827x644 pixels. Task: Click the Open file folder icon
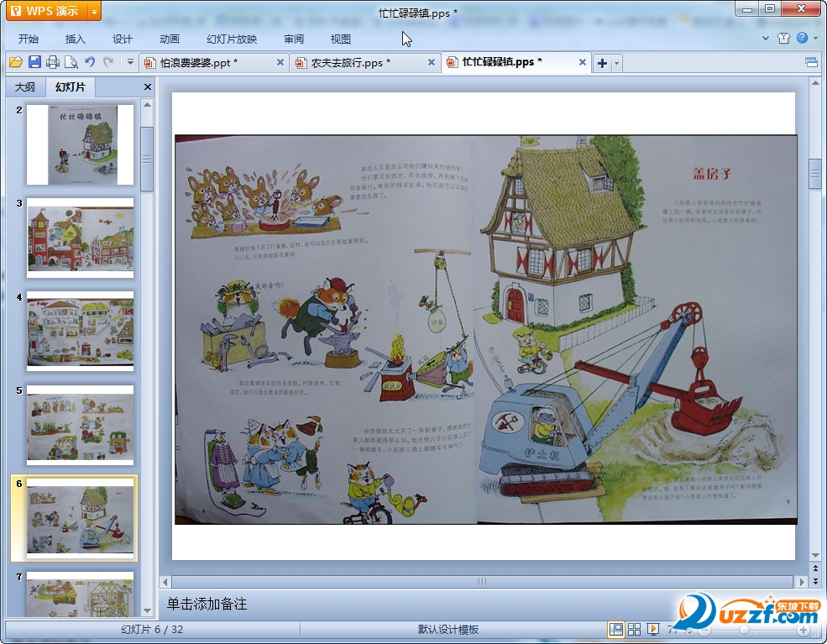[16, 62]
